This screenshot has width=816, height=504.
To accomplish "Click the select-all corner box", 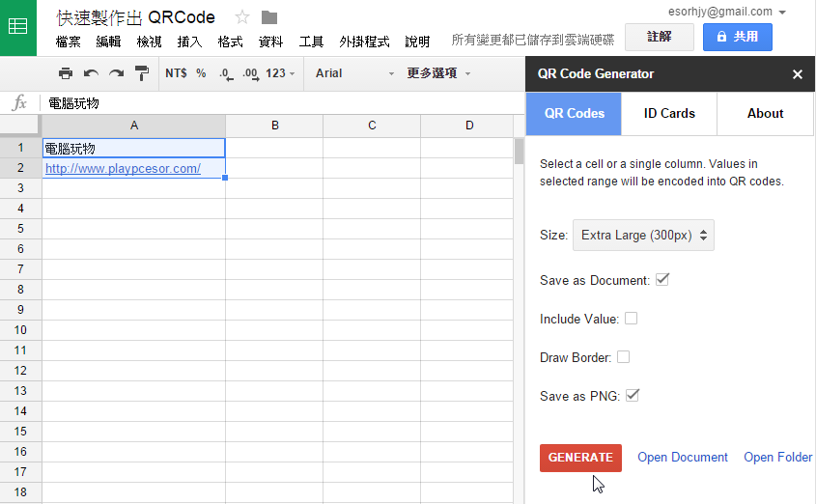I will pos(20,126).
